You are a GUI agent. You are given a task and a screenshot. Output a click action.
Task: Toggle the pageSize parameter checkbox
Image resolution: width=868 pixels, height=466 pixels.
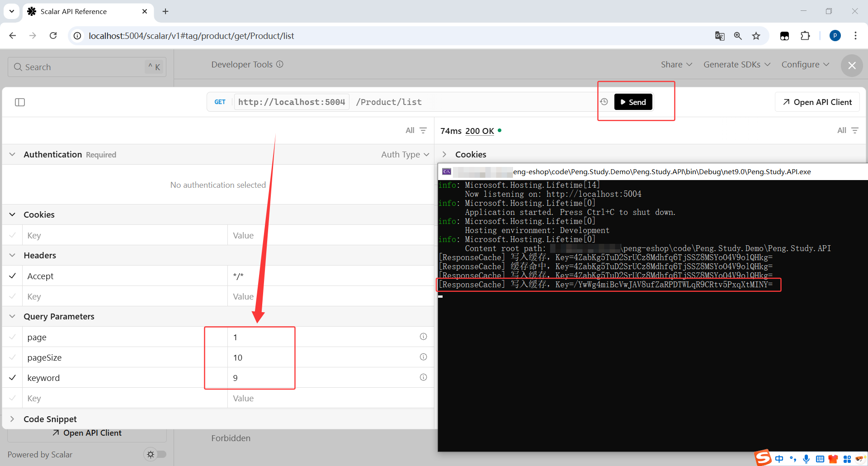coord(13,357)
